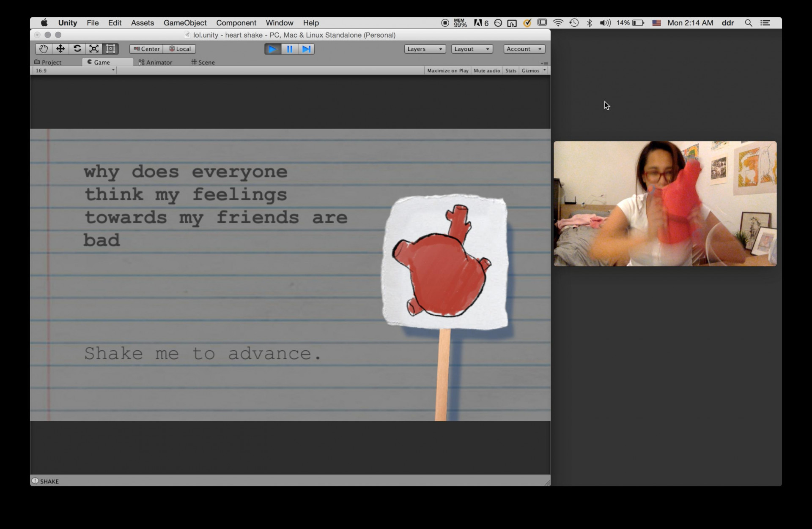Viewport: 812px width, 529px height.
Task: Toggle Gizmos in Game view
Action: click(x=530, y=71)
